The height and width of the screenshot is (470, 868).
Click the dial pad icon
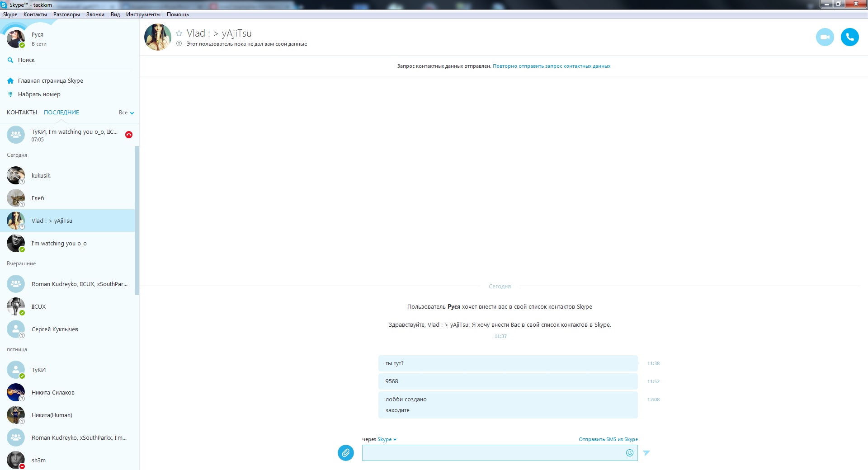click(x=10, y=94)
